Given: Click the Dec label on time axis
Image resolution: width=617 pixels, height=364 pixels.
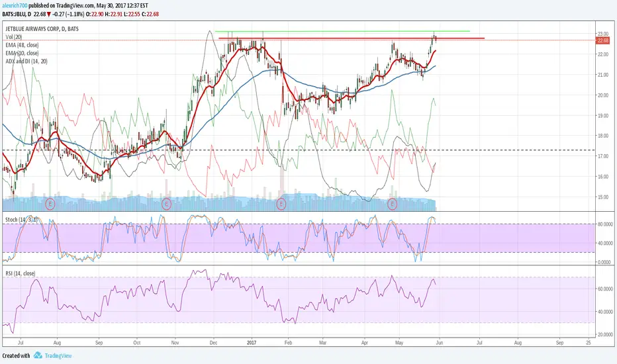Looking at the screenshot, I should (213, 343).
